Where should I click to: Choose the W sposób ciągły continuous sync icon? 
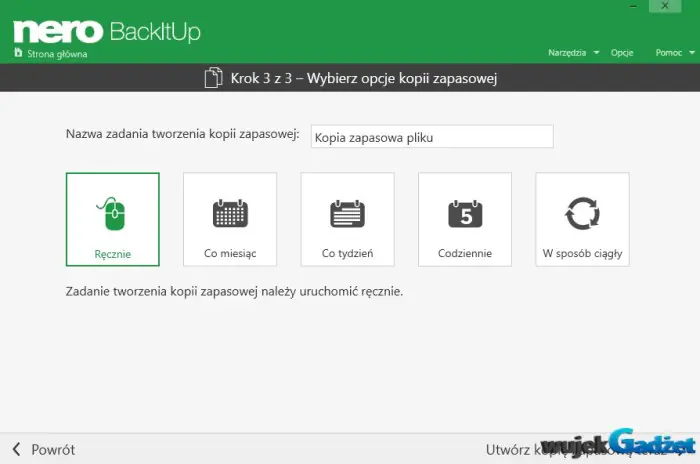(582, 213)
